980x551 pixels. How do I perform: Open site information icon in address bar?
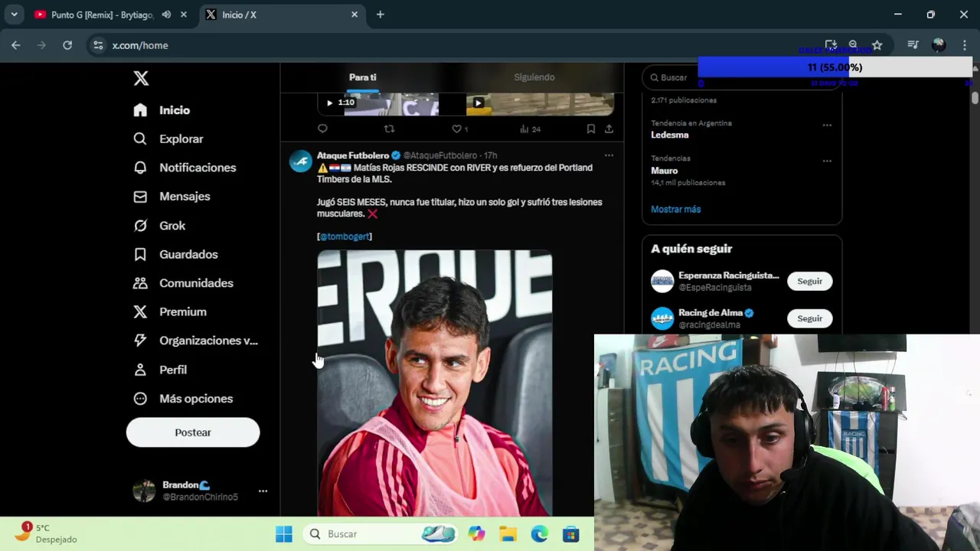[x=98, y=45]
